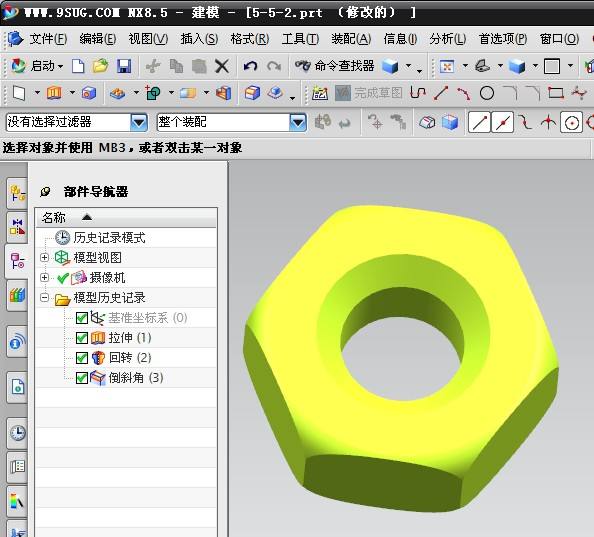Toggle the 倒斜角 (3) feature checkbox
This screenshot has height=537, width=594.
[x=82, y=378]
